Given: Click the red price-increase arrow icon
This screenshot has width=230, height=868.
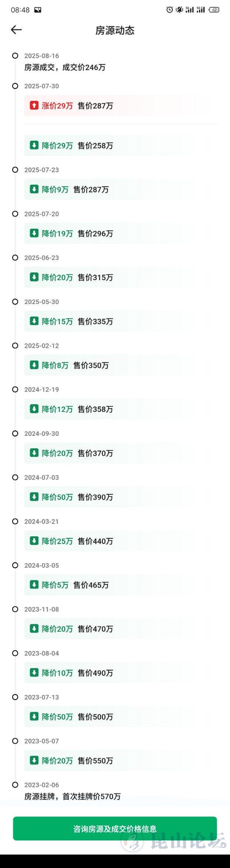Looking at the screenshot, I should pyautogui.click(x=34, y=106).
